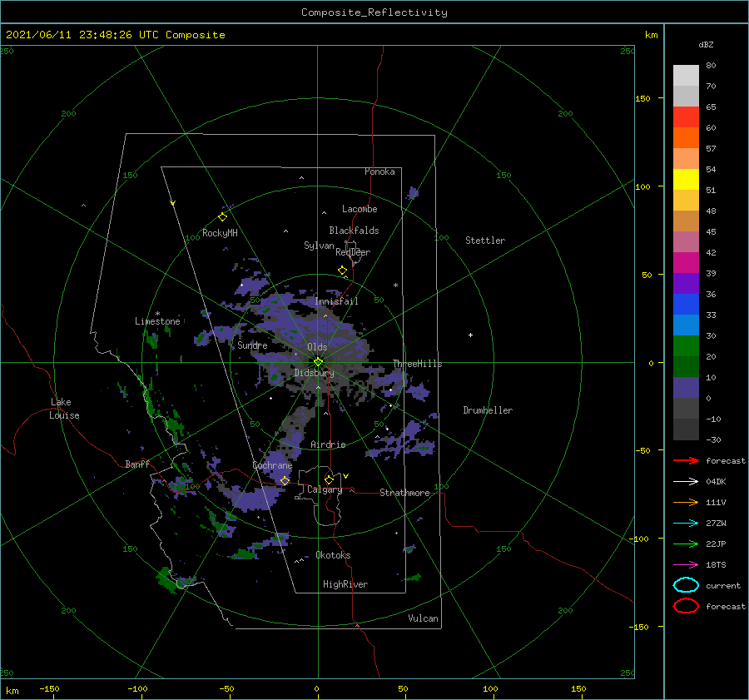Click the Drumheller label
Screen dimensions: 749x700
(488, 410)
